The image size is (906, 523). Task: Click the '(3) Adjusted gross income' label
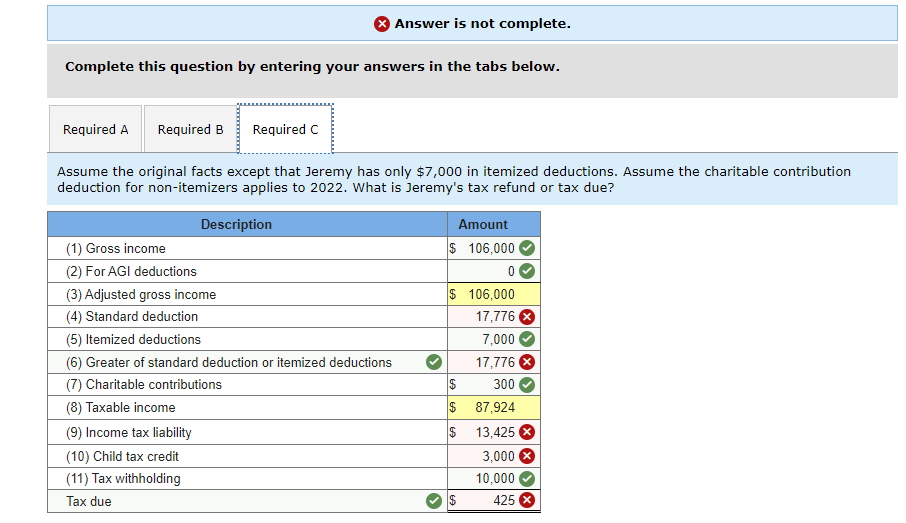click(x=141, y=295)
